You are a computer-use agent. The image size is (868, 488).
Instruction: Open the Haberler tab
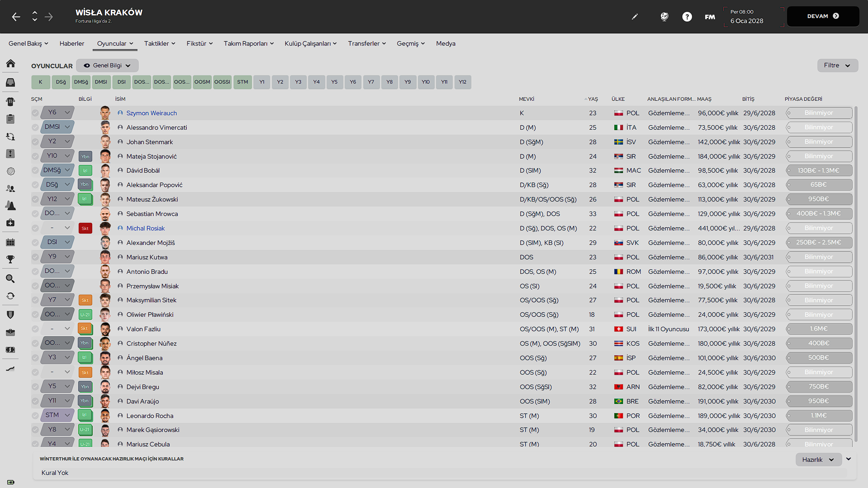click(x=72, y=43)
